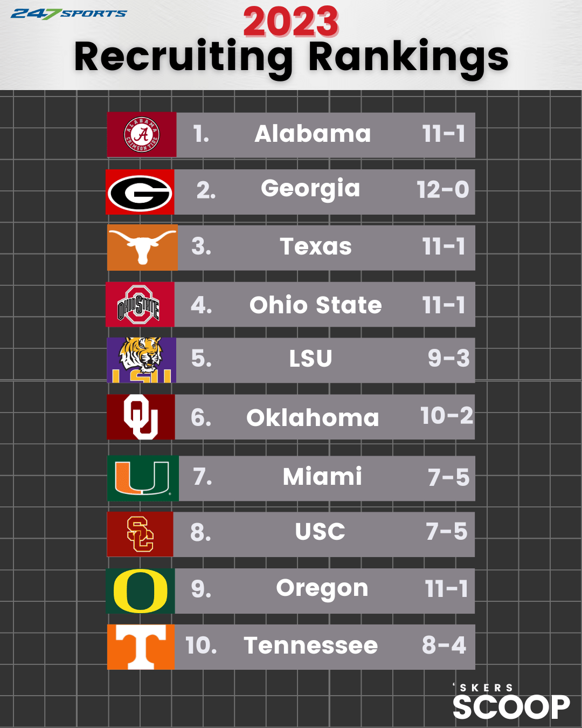Select the Georgia Bulldogs G logo
The width and height of the screenshot is (582, 728).
140,192
